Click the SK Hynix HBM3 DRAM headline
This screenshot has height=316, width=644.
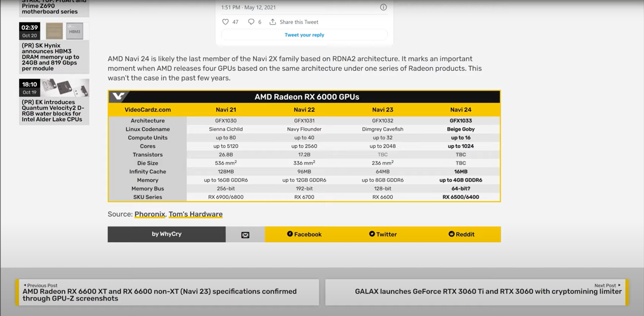pos(51,57)
